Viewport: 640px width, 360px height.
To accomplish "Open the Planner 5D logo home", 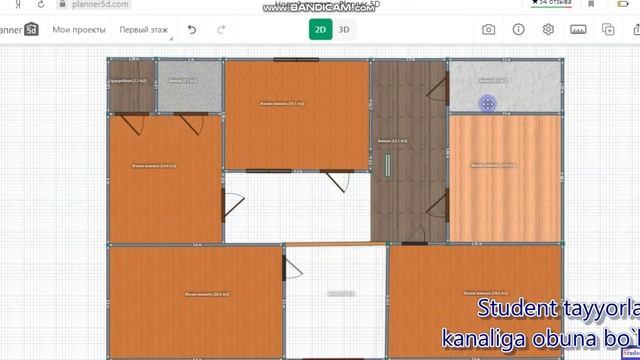I will tap(19, 30).
